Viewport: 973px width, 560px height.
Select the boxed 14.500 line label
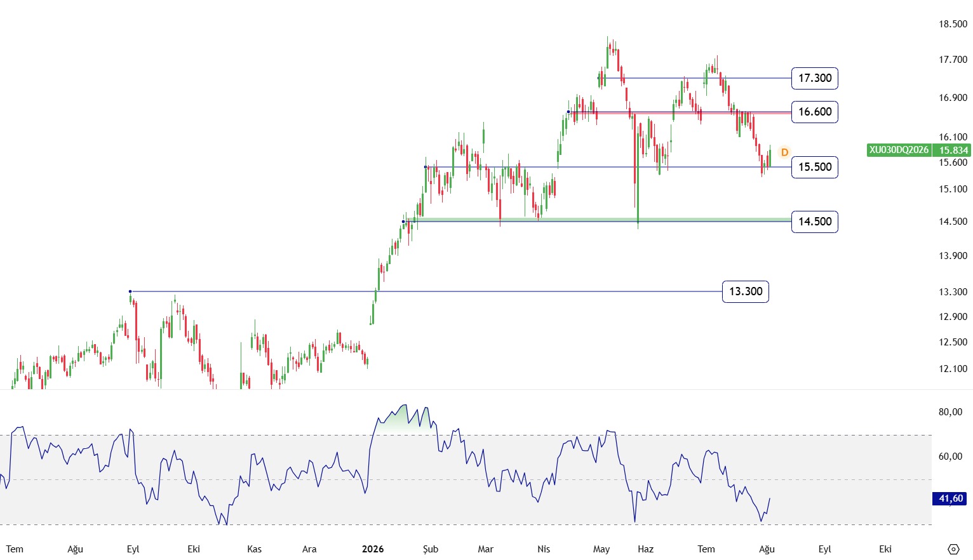coord(815,222)
